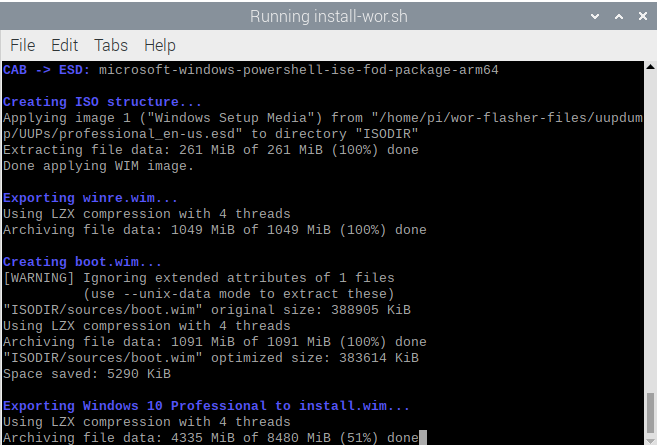Open the Tabs menu
The image size is (657, 447).
(111, 45)
